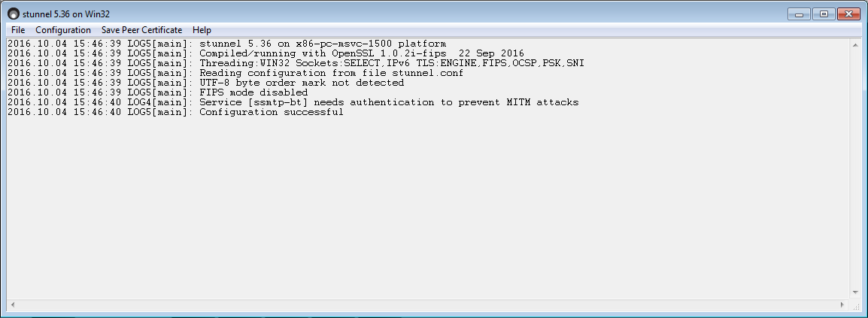Click the 'Configuration successful' log line
The image size is (868, 318).
point(175,112)
